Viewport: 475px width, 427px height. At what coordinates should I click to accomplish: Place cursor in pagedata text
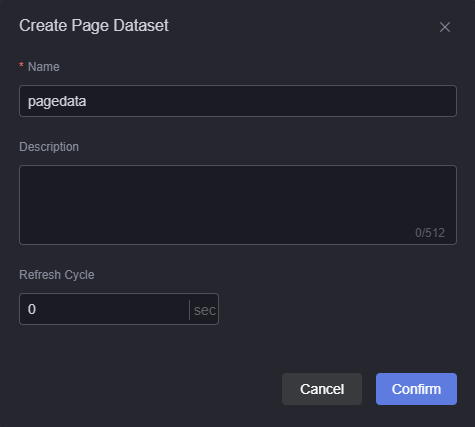(57, 101)
